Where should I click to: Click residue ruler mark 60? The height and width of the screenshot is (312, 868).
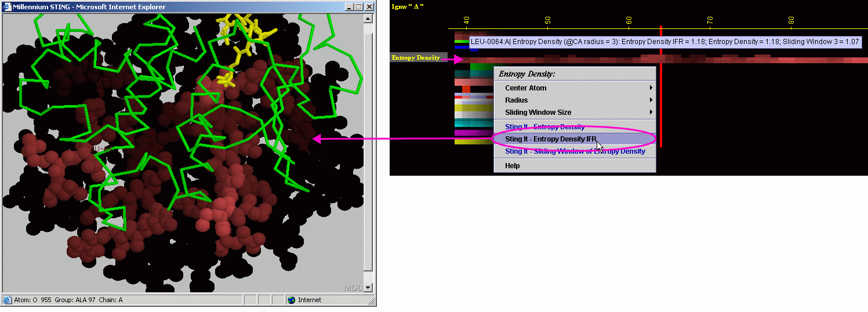(629, 20)
